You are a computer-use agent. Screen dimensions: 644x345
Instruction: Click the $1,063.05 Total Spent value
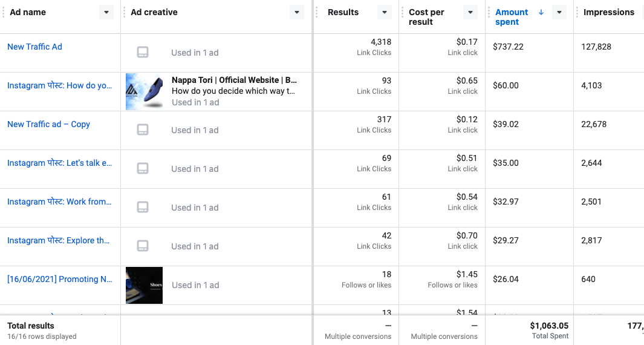click(x=549, y=326)
